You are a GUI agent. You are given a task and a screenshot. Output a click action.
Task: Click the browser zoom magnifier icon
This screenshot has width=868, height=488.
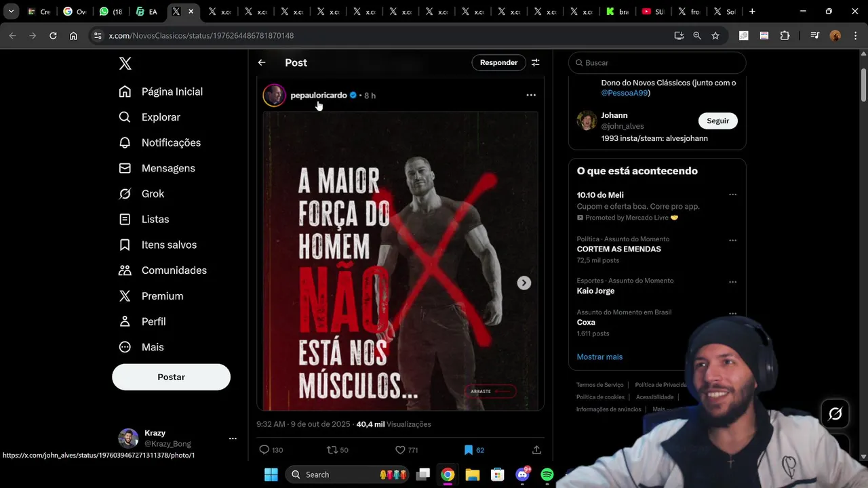click(x=697, y=35)
